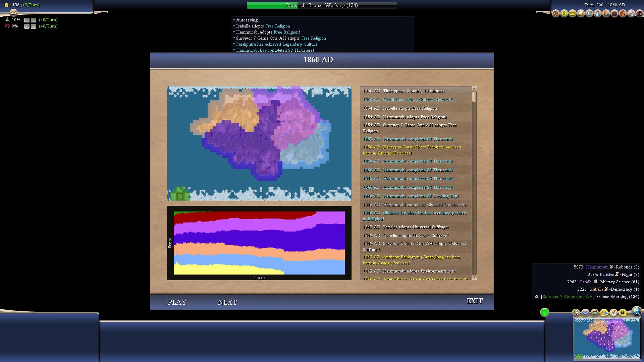Screen dimensions: 644x362
Task: Toggle the scores checkmark button
Action: click(x=613, y=313)
